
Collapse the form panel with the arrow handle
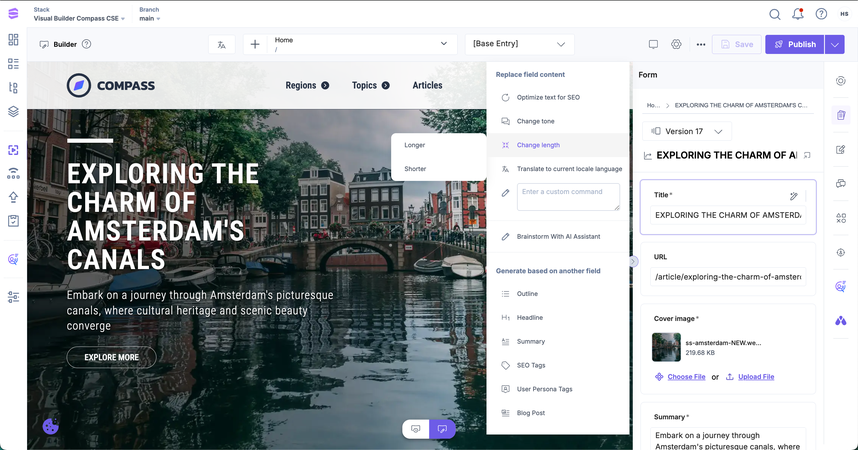pos(633,262)
